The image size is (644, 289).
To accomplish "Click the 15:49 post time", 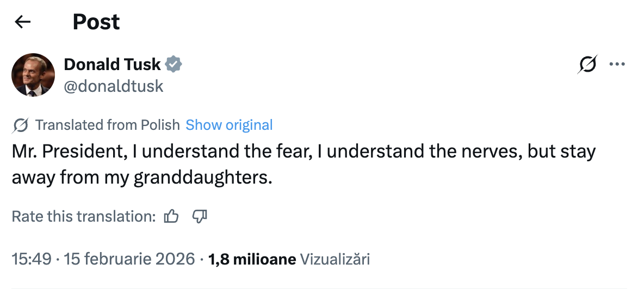I will (x=32, y=259).
